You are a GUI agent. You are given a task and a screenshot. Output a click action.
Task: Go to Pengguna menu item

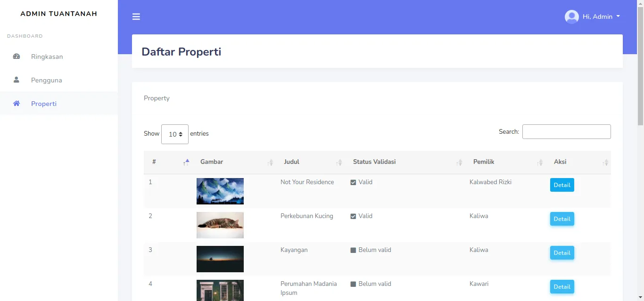click(x=46, y=80)
